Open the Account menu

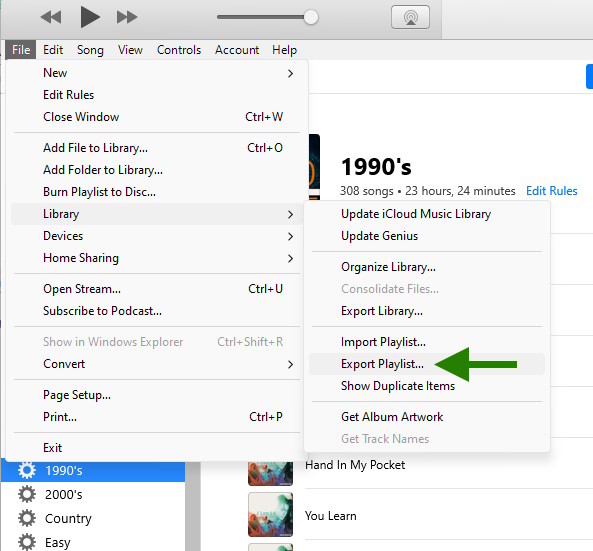point(237,50)
